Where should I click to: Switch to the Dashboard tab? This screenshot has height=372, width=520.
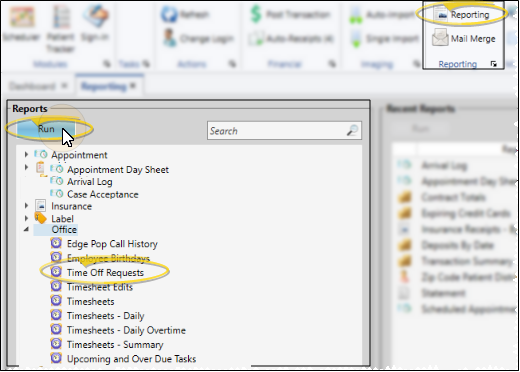pos(32,86)
